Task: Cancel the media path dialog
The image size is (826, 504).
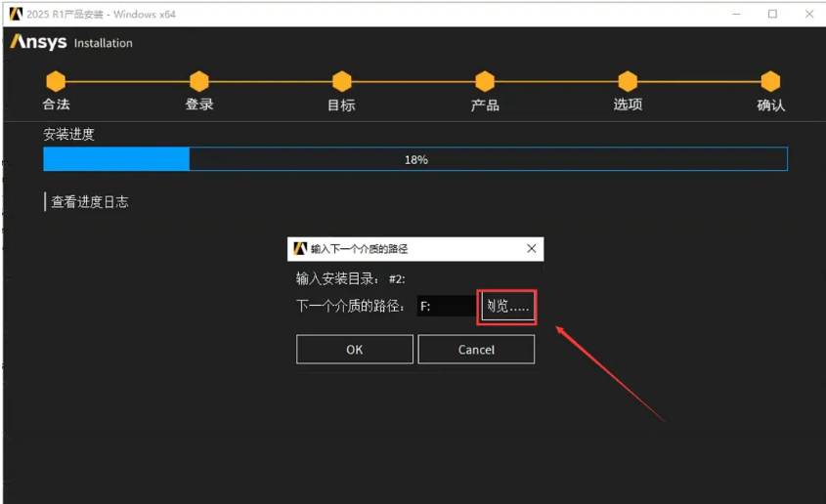Action: (x=476, y=350)
